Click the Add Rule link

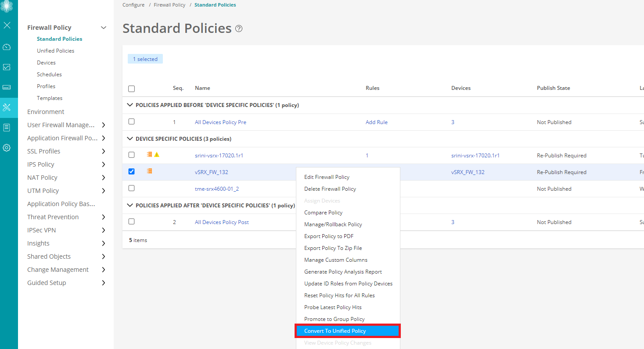[377, 122]
